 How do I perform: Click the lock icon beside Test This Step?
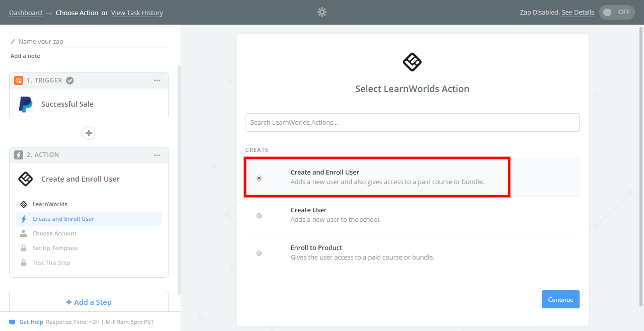(x=23, y=263)
